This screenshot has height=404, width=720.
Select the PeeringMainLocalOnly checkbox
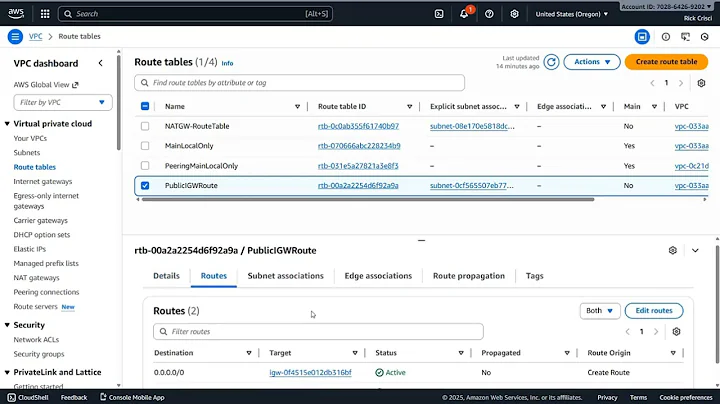click(145, 166)
